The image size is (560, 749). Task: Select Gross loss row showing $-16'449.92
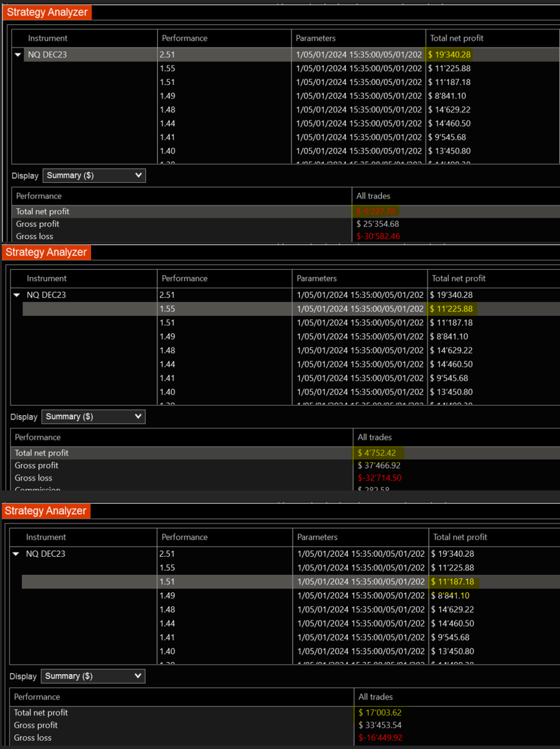[x=285, y=738]
